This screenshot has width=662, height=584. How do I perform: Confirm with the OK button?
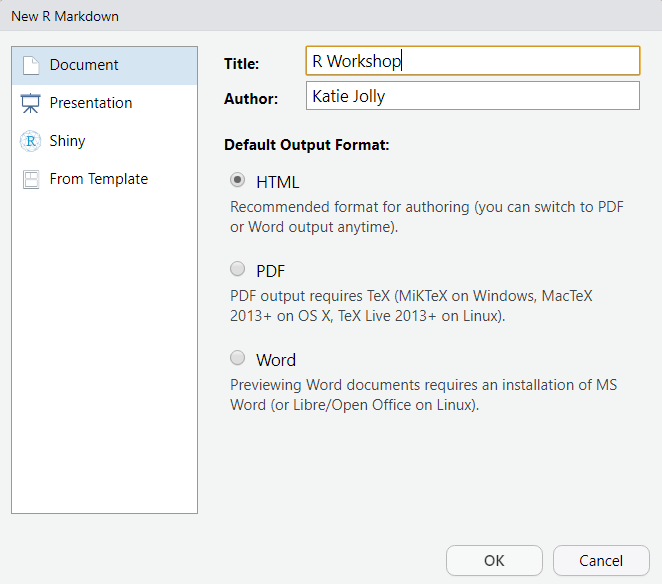click(x=494, y=560)
